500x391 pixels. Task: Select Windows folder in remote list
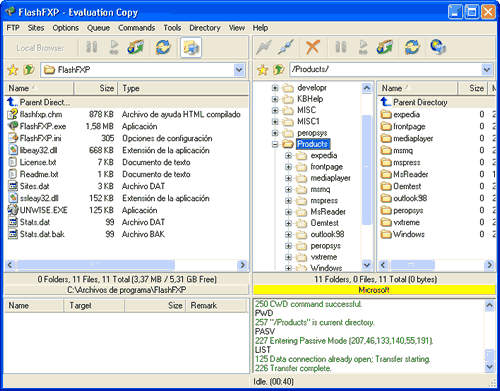[409, 234]
